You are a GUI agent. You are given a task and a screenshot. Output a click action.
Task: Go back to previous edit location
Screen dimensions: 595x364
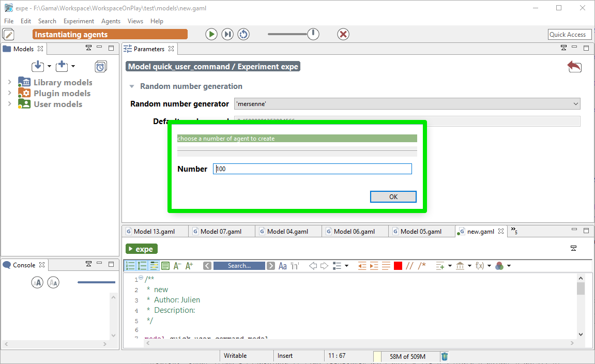click(313, 266)
